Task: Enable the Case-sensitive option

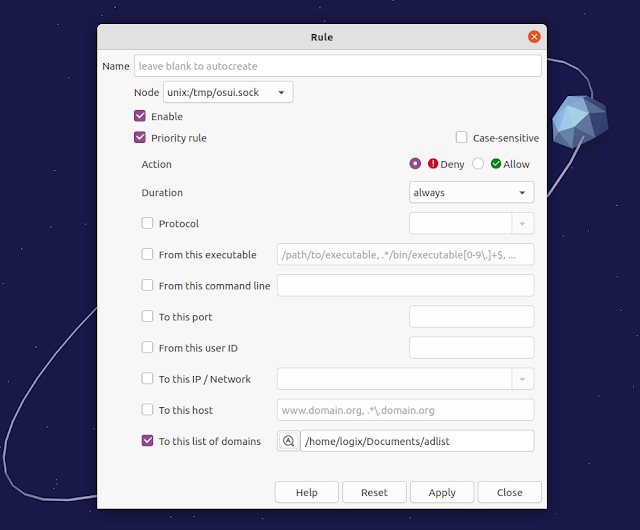Action: 462,138
